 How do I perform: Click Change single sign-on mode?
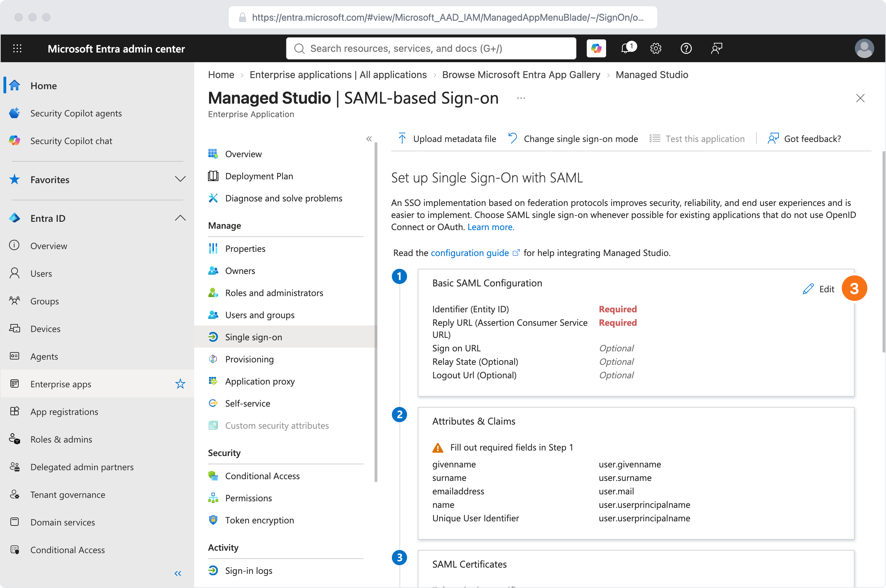(x=573, y=139)
